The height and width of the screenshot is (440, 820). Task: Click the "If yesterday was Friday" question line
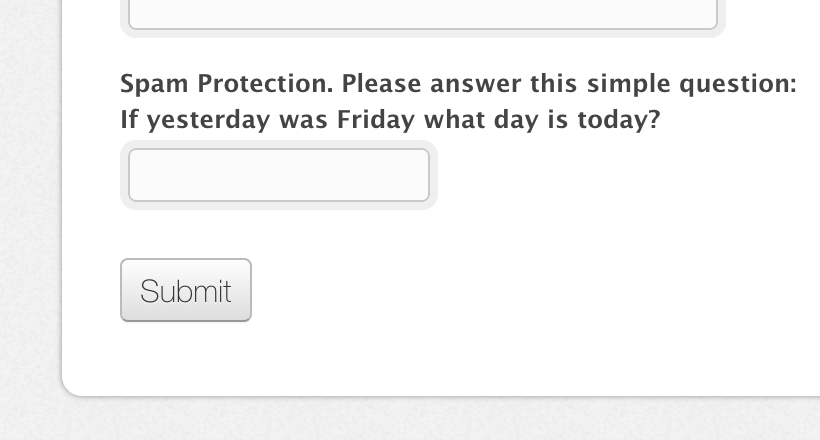tap(390, 121)
